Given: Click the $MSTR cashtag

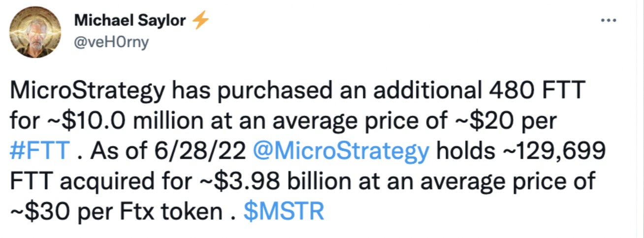Looking at the screenshot, I should point(284,212).
